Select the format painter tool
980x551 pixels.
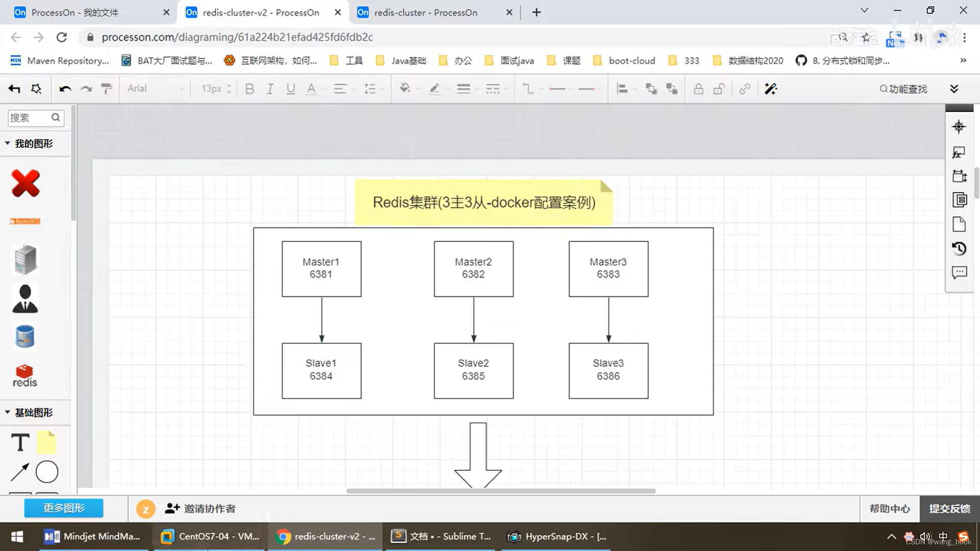click(106, 89)
